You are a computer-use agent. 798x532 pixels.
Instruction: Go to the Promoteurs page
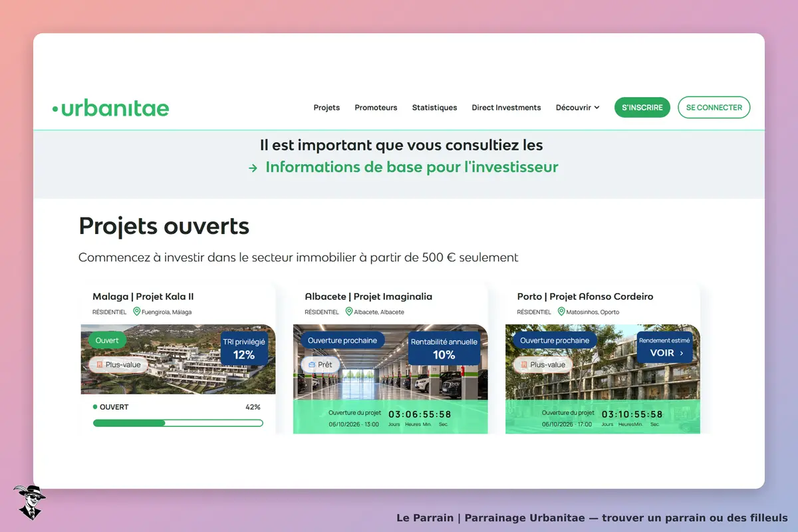click(376, 108)
